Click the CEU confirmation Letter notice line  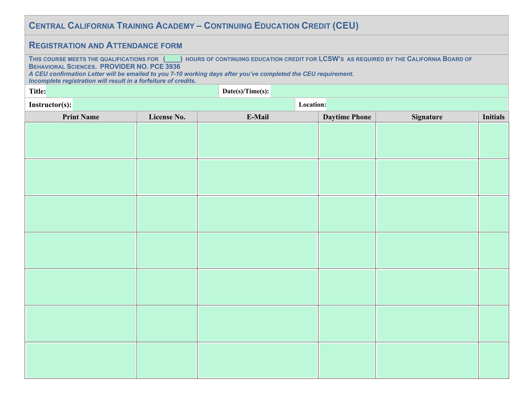point(191,74)
